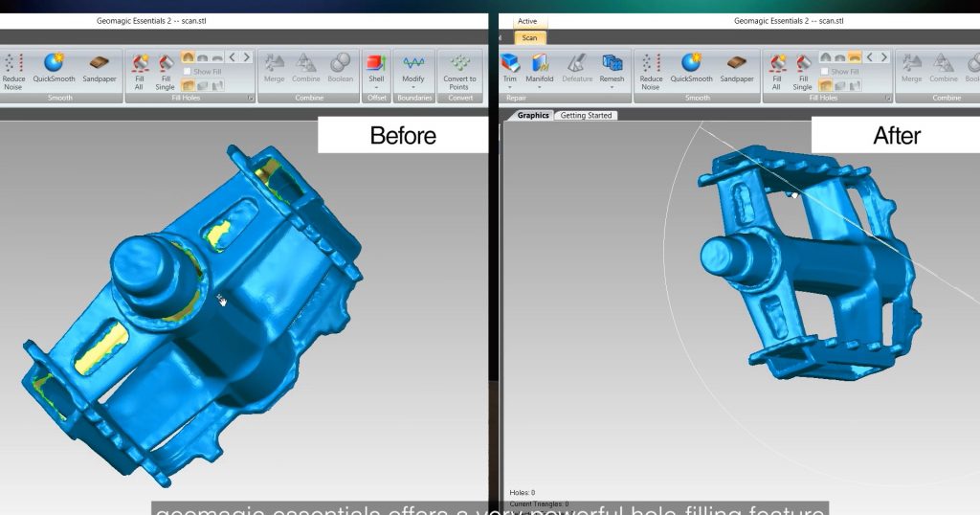Apply QuickSmooth in the Before window
Screen dimensions: 980x515
(x=54, y=68)
